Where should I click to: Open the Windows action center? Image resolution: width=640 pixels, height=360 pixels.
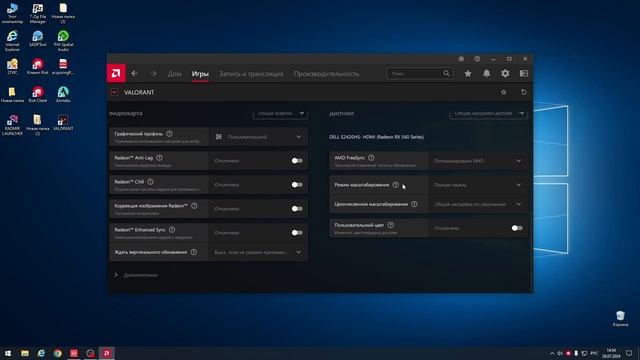tap(629, 353)
